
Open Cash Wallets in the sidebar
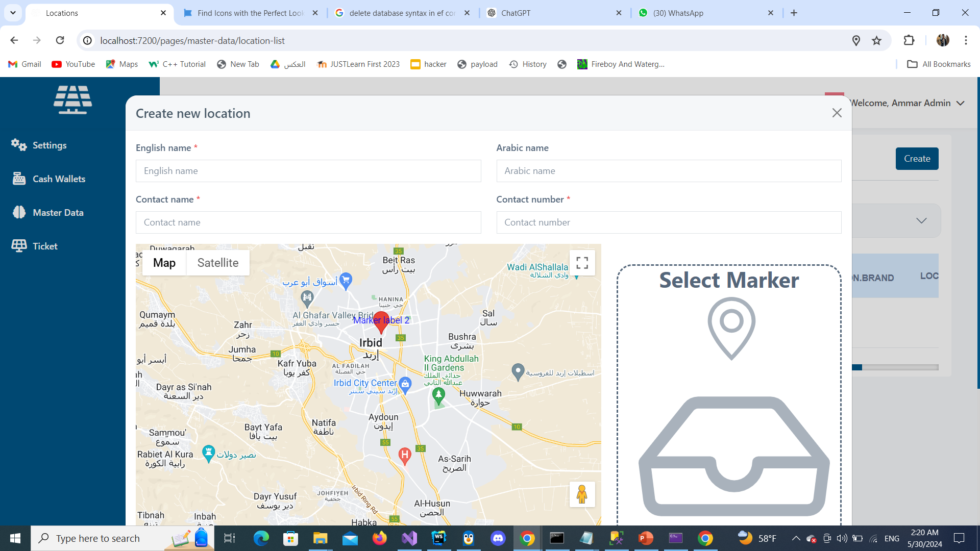click(59, 179)
